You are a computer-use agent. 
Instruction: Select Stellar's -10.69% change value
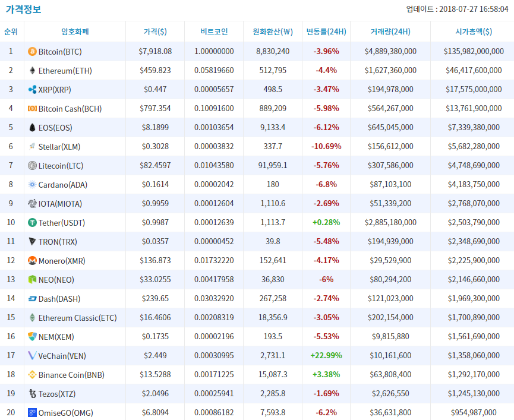326,147
